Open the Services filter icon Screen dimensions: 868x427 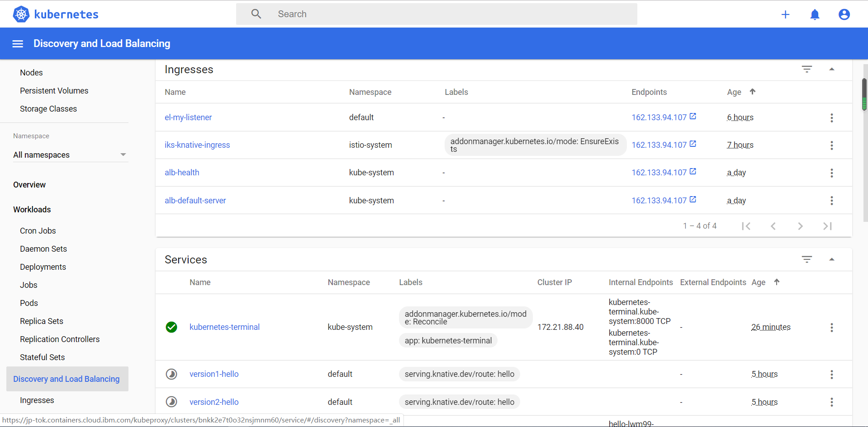pyautogui.click(x=807, y=259)
